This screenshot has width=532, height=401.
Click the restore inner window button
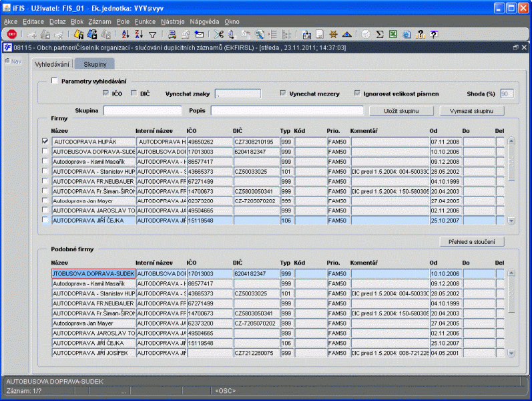[x=516, y=47]
